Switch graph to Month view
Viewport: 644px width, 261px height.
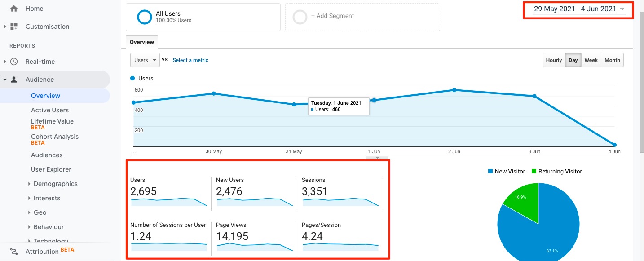(x=612, y=60)
